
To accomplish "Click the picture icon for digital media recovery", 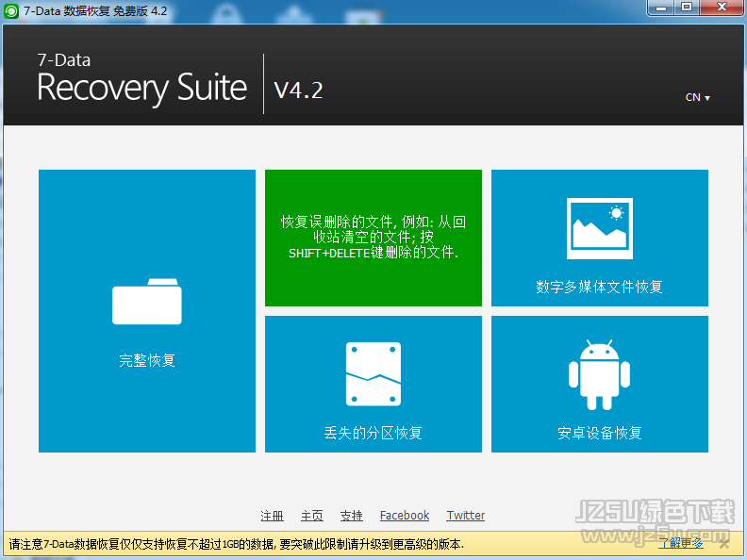I will pos(599,228).
